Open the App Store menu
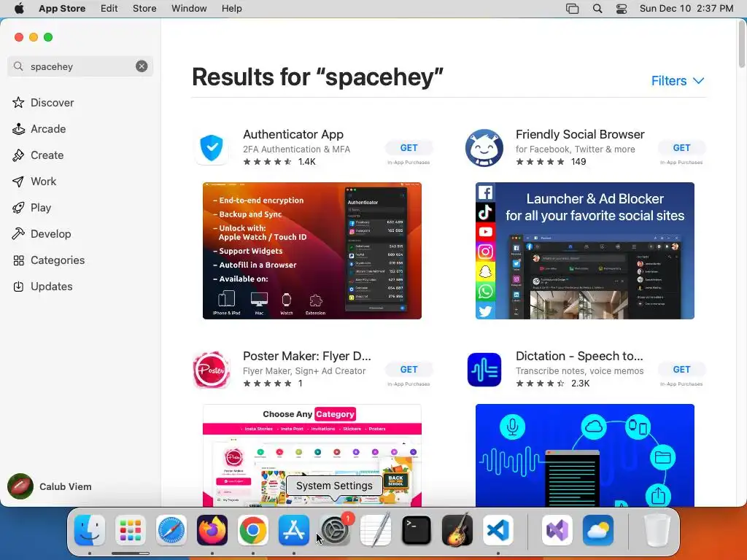 62,8
